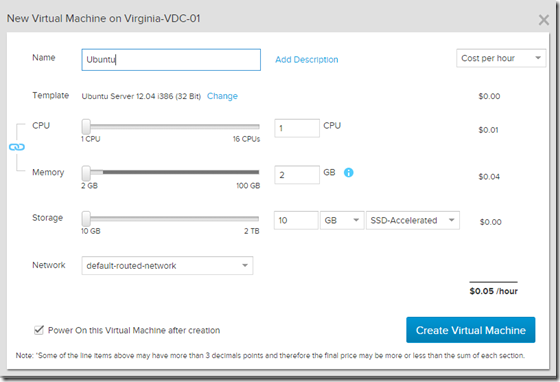Click the CPU count input box

pos(297,128)
